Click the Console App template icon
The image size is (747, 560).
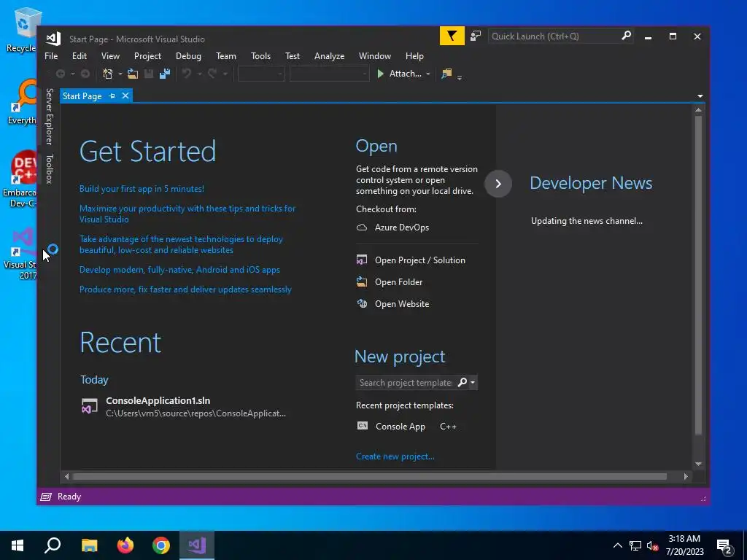point(363,426)
